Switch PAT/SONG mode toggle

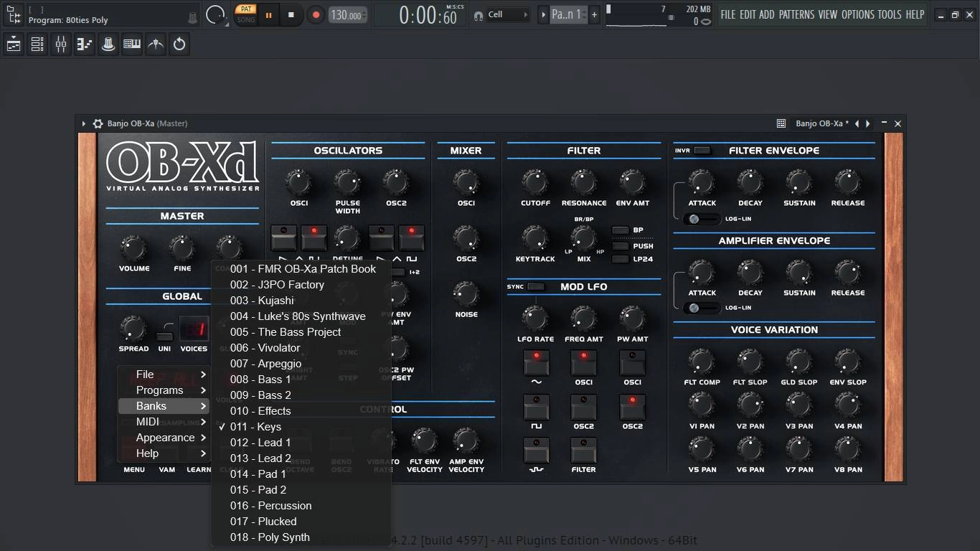coord(246,14)
